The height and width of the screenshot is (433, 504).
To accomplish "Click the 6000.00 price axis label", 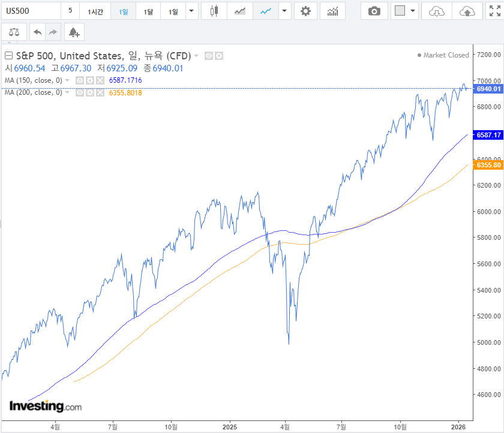I will (488, 212).
